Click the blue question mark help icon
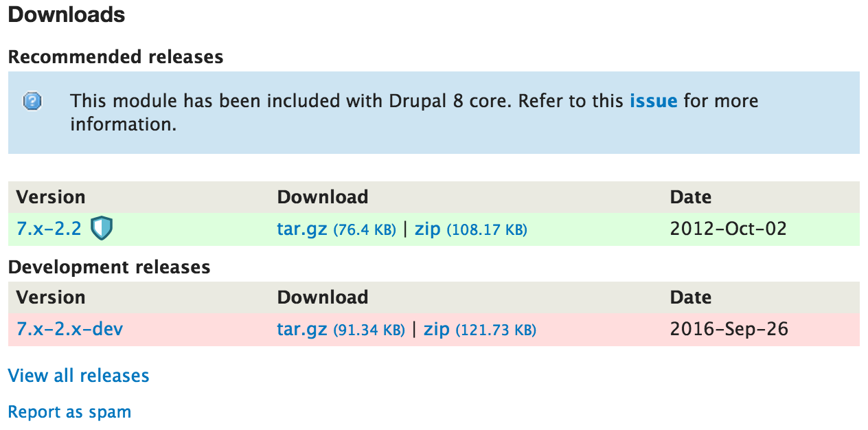Screen dimensions: 868x430 pyautogui.click(x=32, y=102)
